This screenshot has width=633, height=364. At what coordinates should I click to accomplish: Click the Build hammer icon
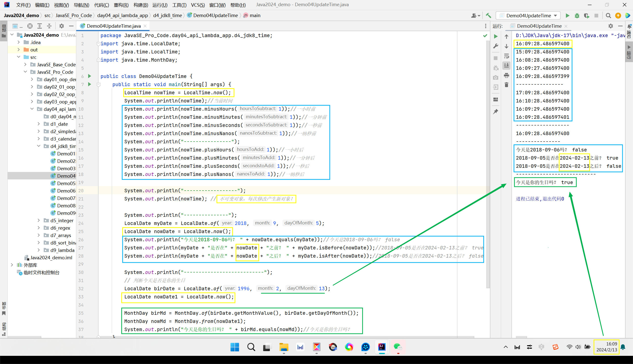click(488, 16)
